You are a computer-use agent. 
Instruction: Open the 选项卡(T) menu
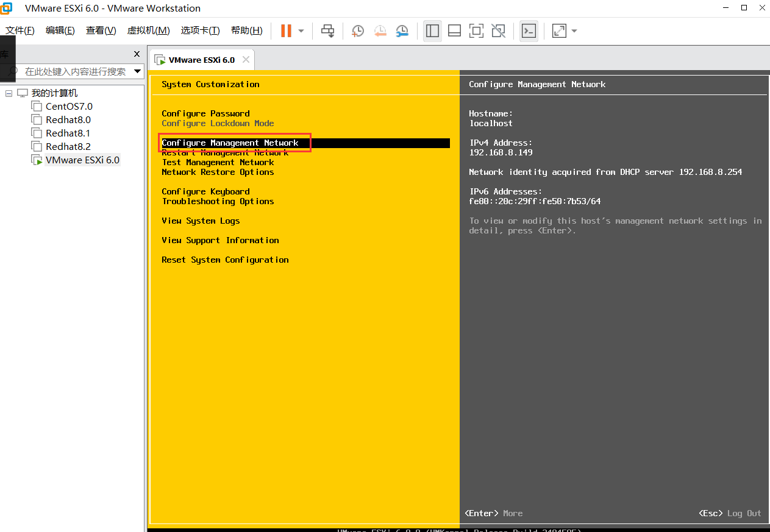200,30
